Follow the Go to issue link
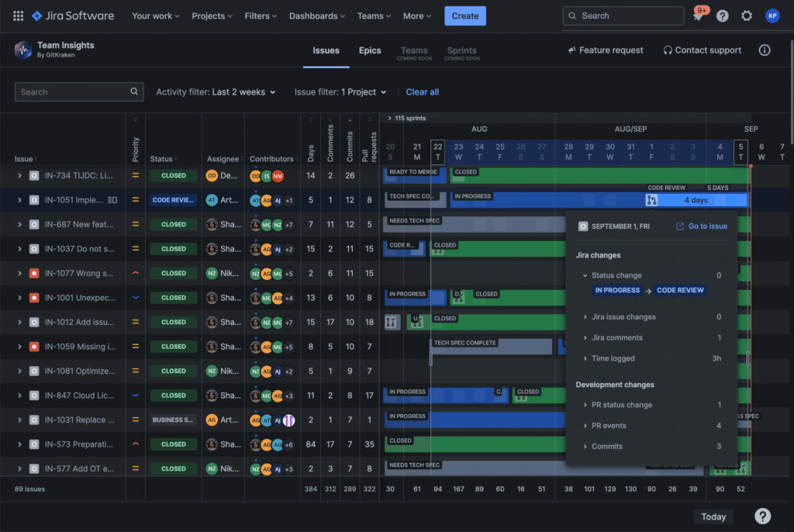794x532 pixels. pyautogui.click(x=702, y=226)
